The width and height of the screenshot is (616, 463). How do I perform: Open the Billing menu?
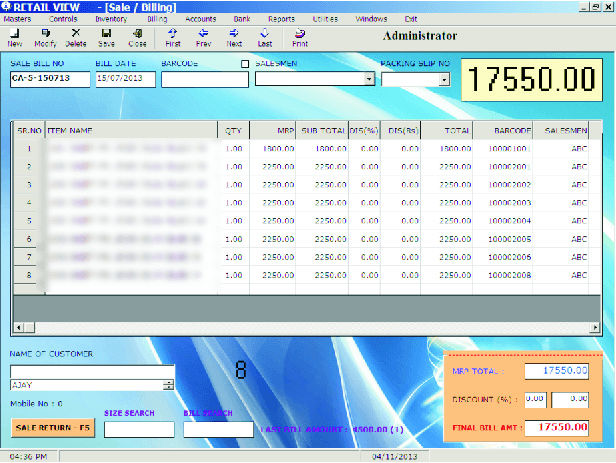(x=157, y=19)
